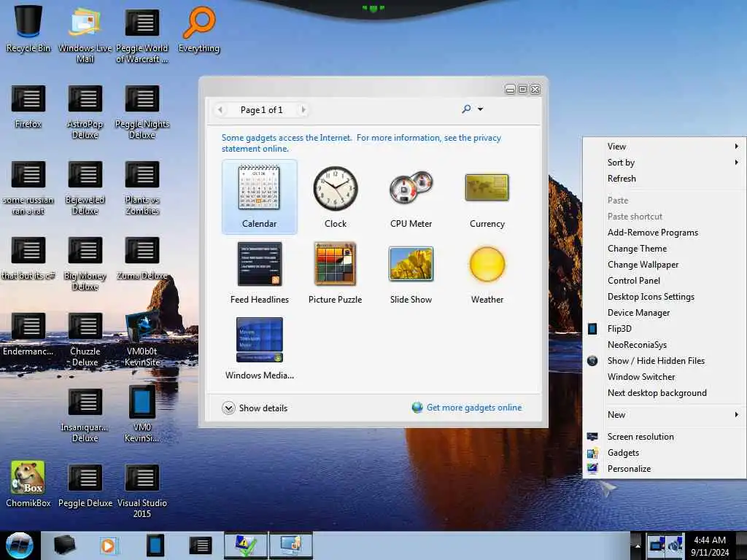This screenshot has width=747, height=560.
Task: Select the Windows Media gadget
Action: (x=259, y=348)
